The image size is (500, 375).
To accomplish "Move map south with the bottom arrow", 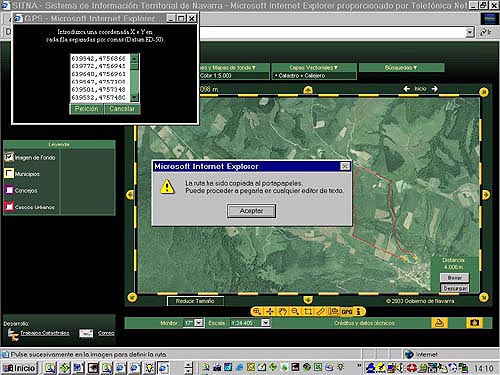I will [x=308, y=300].
